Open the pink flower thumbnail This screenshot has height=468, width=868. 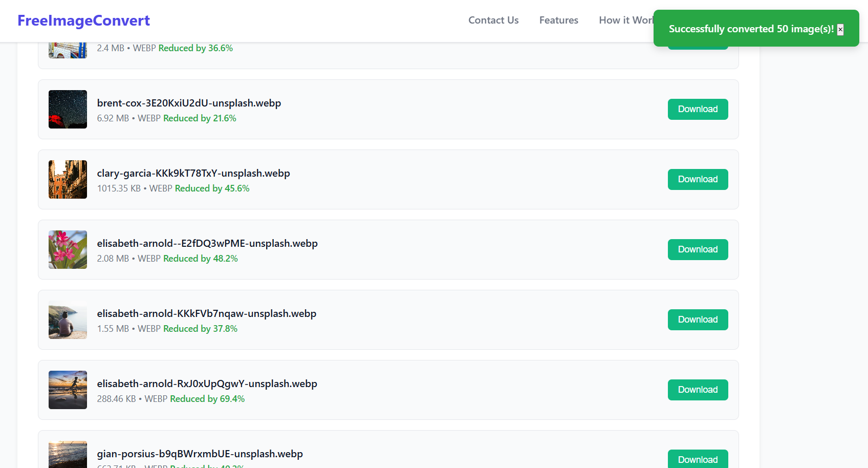[68, 249]
